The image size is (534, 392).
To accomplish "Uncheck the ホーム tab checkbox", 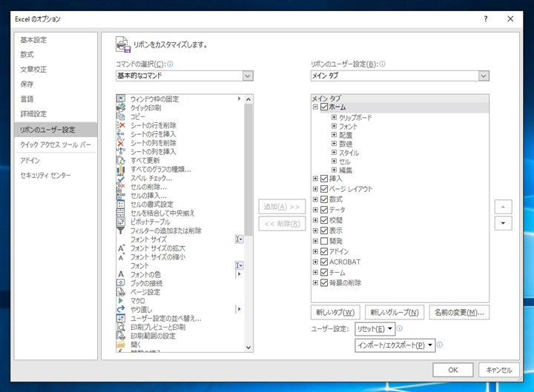I will pos(324,107).
